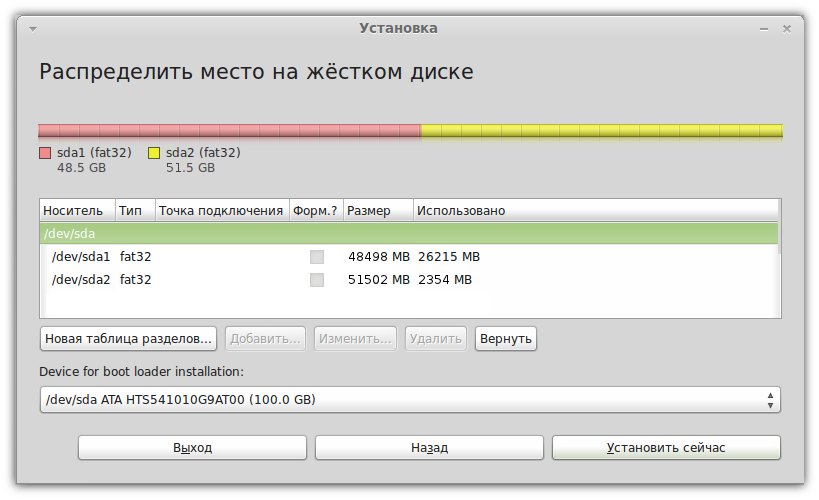This screenshot has width=819, height=500.
Task: Select the /dev/sda device row
Action: coord(409,234)
